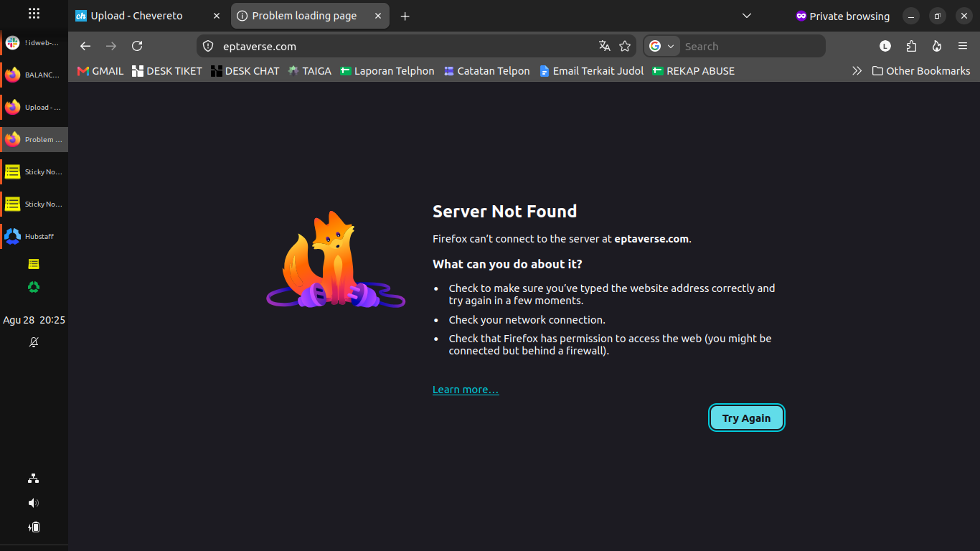Open the translate page icon
Viewport: 980px width, 551px height.
pos(605,46)
